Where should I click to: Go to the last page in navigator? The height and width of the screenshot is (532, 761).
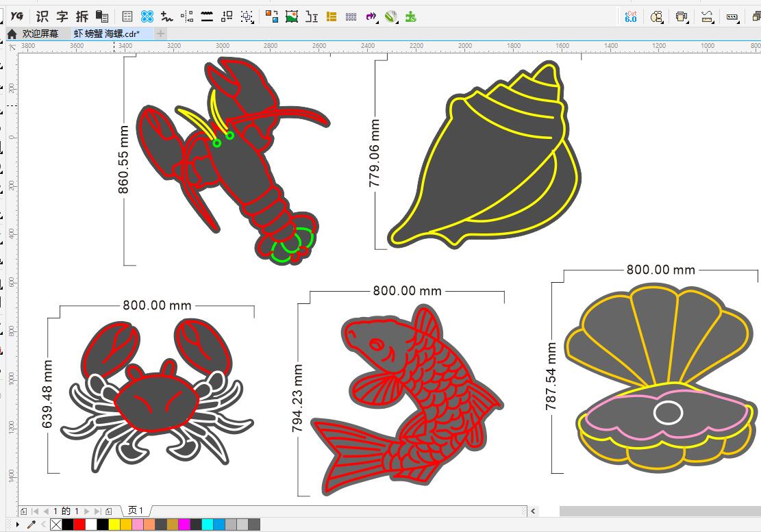97,511
